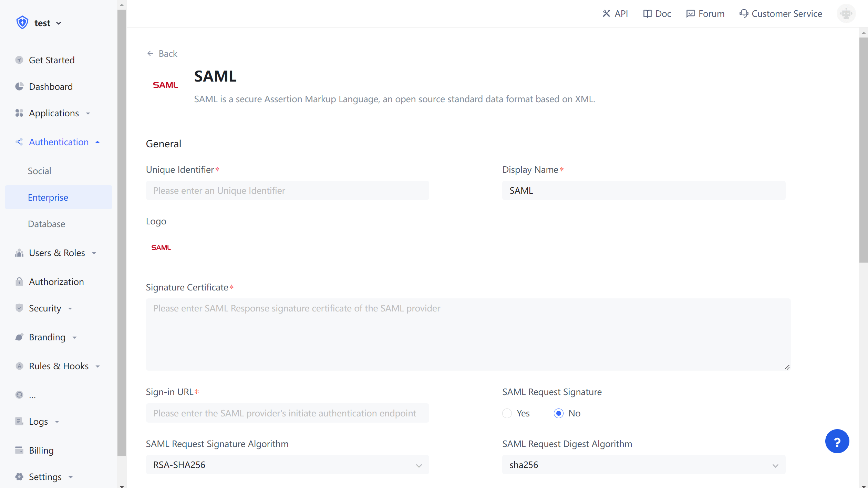Click the shield logo next to test
This screenshot has width=868, height=488.
pos(22,23)
